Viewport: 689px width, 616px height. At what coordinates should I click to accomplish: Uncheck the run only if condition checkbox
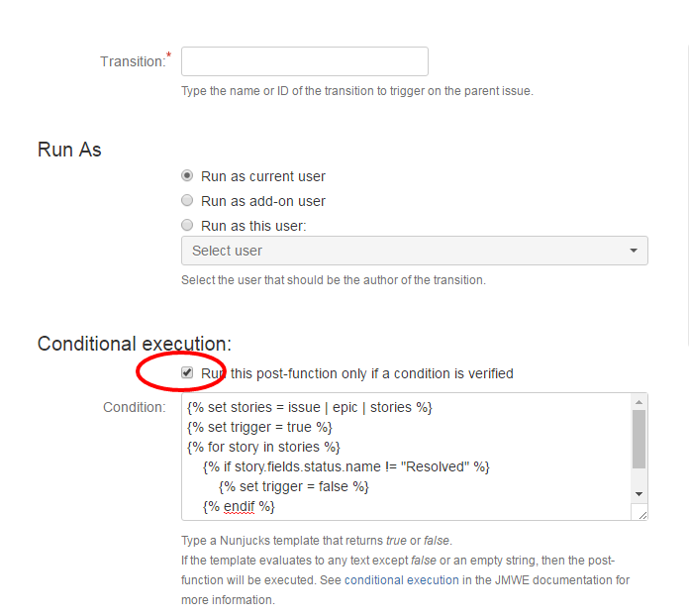pyautogui.click(x=187, y=373)
